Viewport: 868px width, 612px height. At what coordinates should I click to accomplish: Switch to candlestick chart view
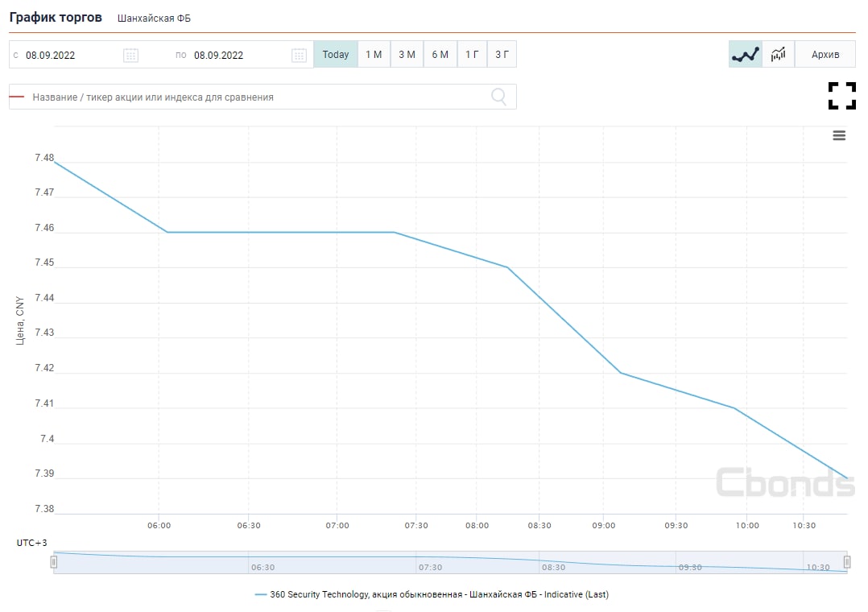pos(779,54)
